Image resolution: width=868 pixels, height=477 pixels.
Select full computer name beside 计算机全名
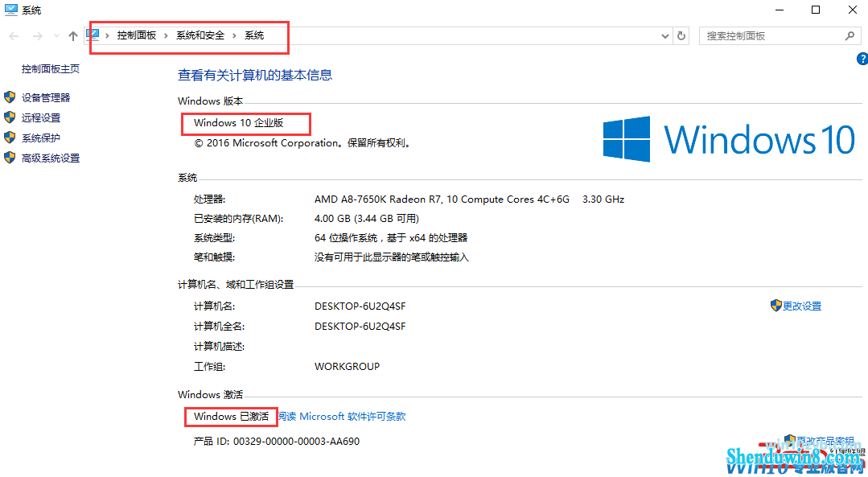[x=360, y=326]
